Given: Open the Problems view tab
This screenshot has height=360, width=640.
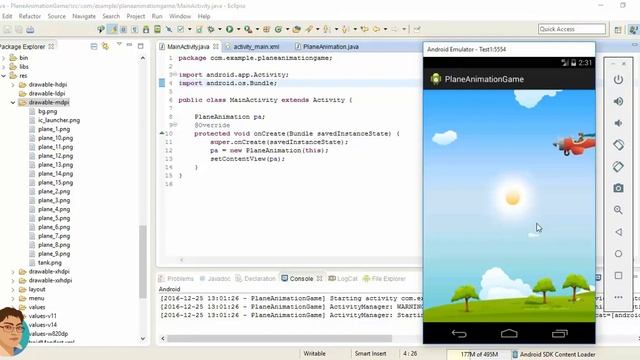Looking at the screenshot, I should coord(176,278).
